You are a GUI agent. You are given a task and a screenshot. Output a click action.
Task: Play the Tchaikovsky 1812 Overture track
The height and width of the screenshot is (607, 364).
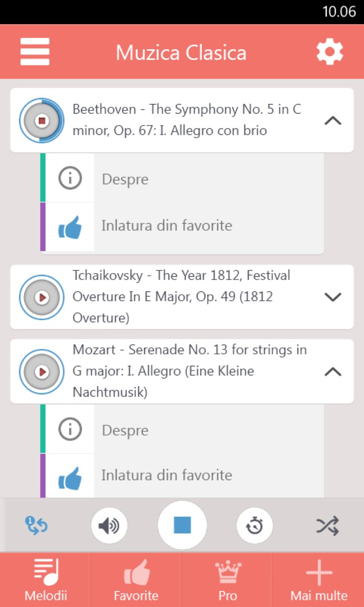42,297
